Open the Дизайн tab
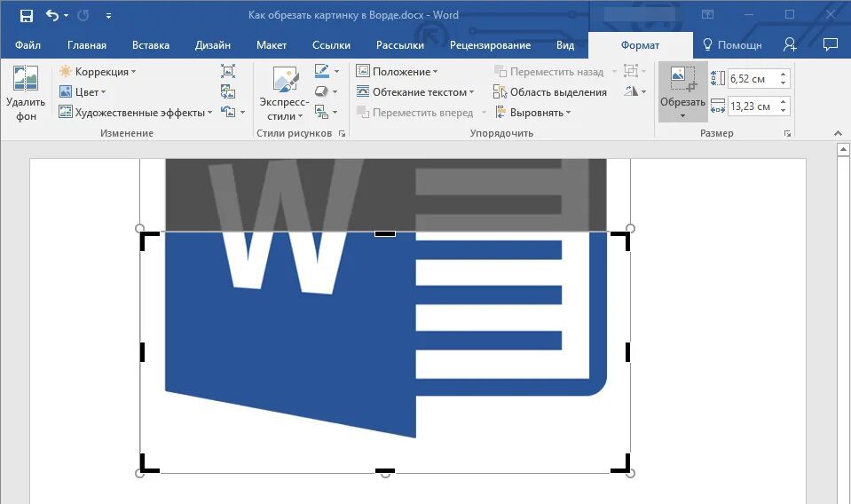This screenshot has height=504, width=851. 213,45
